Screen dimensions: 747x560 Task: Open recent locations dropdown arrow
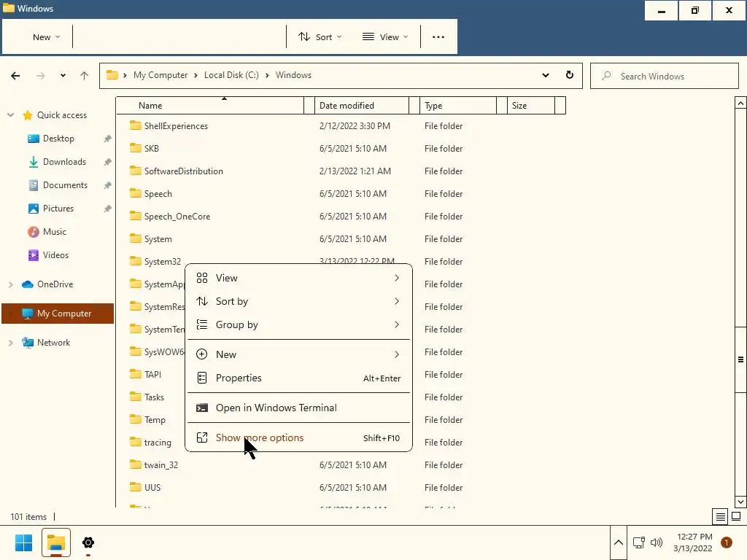click(63, 75)
